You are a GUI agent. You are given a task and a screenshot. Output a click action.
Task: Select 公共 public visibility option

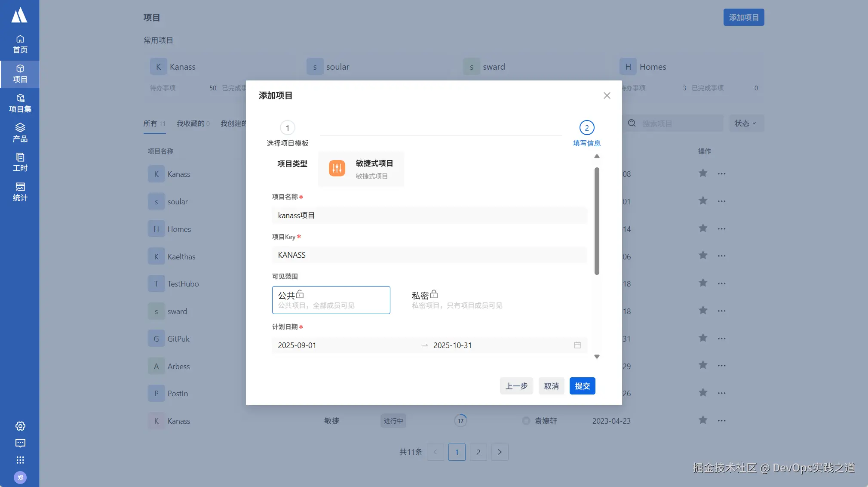pyautogui.click(x=331, y=300)
